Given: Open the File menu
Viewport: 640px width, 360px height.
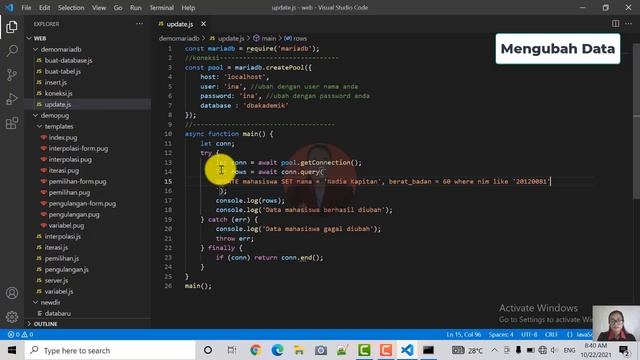Looking at the screenshot, I should (26, 8).
